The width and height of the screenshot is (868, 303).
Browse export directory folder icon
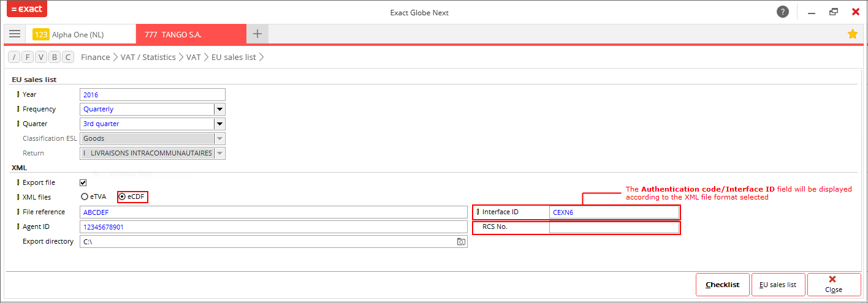[x=461, y=242]
